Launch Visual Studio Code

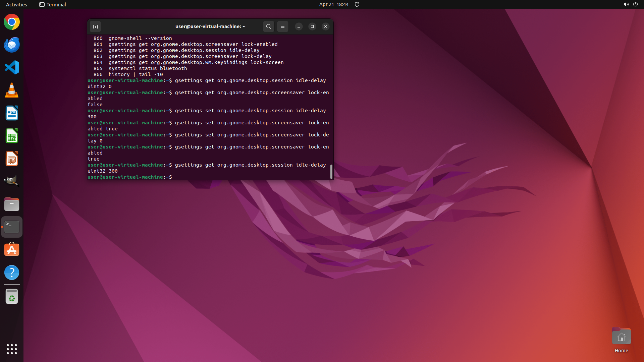pos(12,68)
